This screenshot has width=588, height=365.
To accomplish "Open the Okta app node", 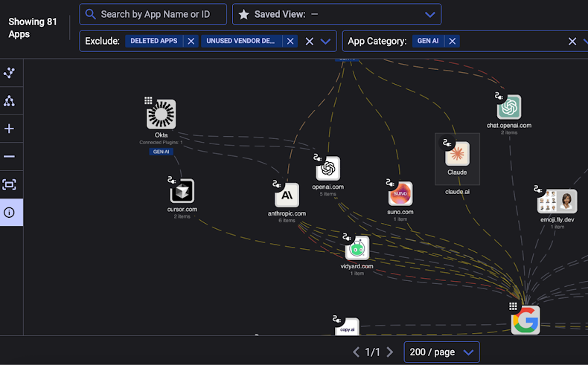I will pos(161,115).
